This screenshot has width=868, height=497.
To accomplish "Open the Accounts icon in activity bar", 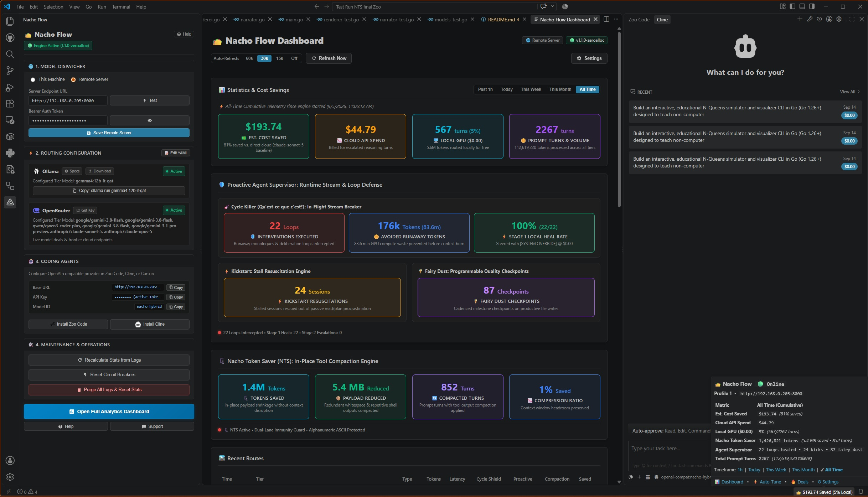I will 10,460.
